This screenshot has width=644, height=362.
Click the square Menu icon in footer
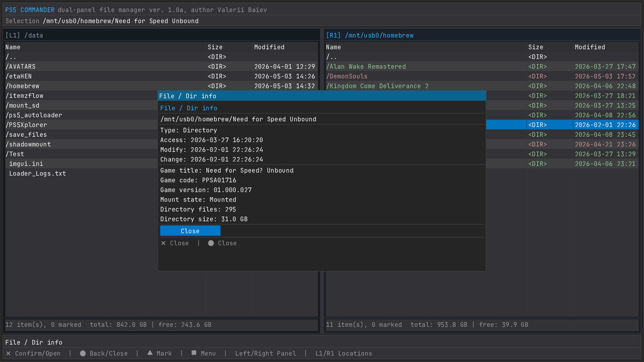194,353
